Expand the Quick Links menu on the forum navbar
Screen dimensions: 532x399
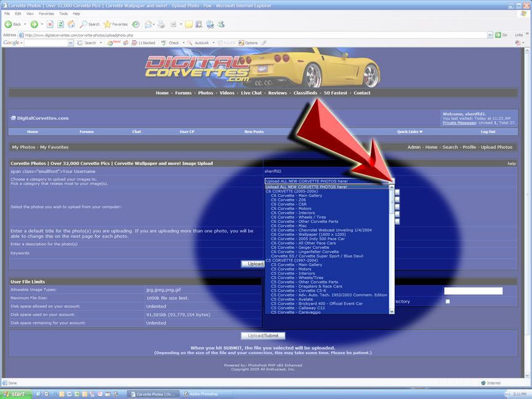point(410,132)
